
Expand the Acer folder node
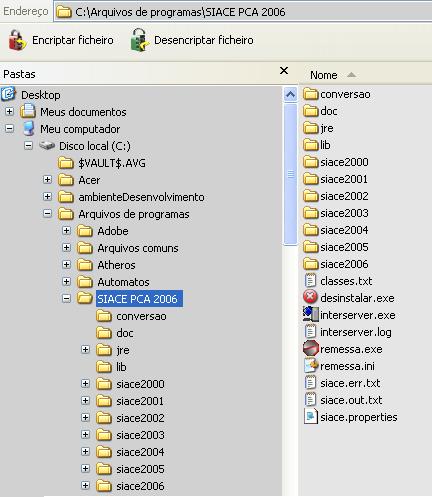(x=48, y=179)
